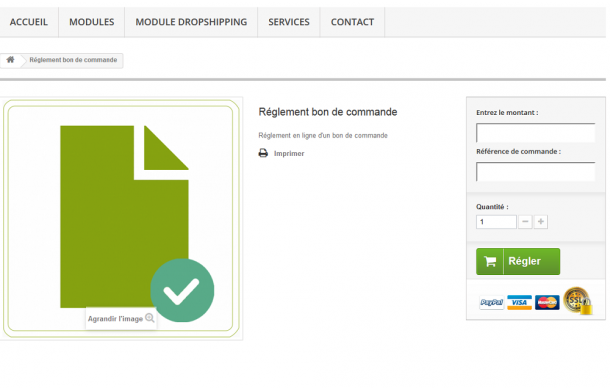
Task: Click the green document product image
Action: coord(121,218)
